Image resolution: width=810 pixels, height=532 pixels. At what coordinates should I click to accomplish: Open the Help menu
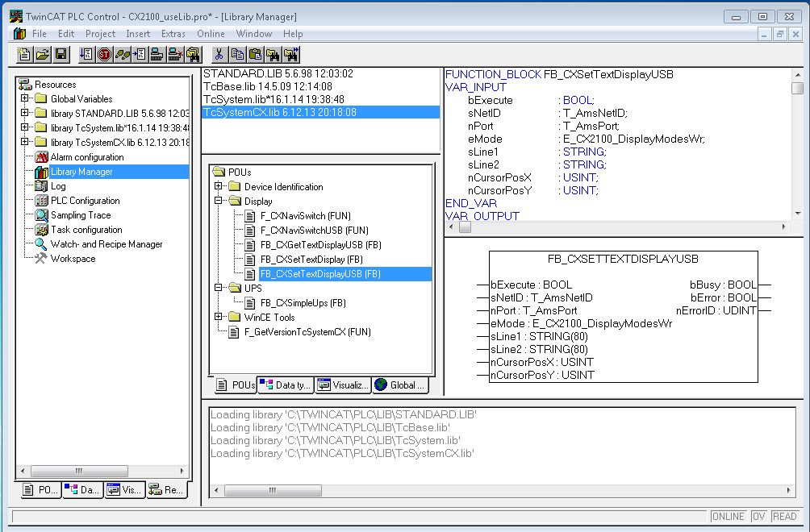tap(293, 34)
